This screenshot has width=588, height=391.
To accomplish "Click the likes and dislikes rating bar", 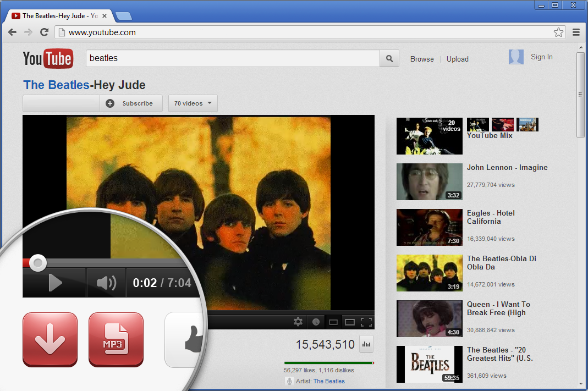I will [329, 363].
